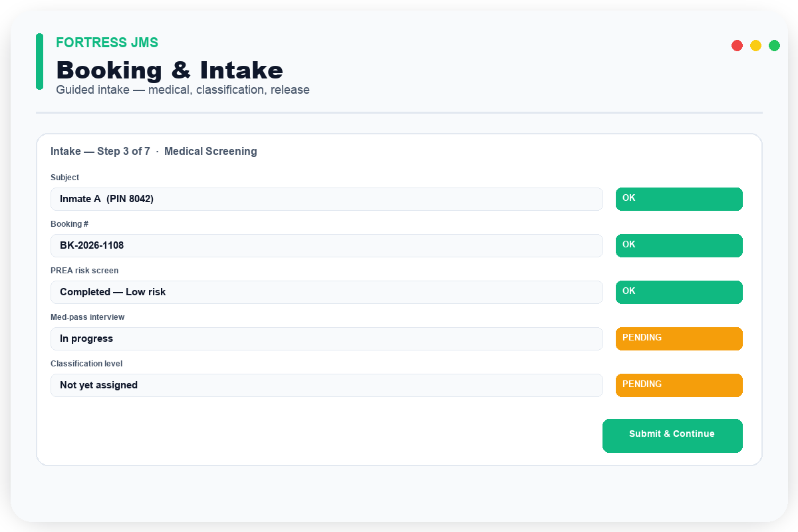This screenshot has height=532, width=798.
Task: Focus the Booking # field BK-2026-1108
Action: tap(327, 245)
